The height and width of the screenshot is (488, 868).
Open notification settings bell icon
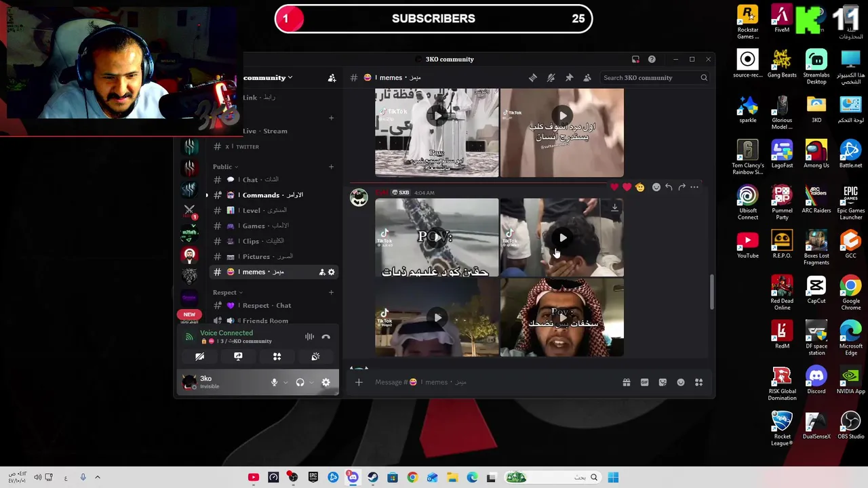(x=551, y=77)
